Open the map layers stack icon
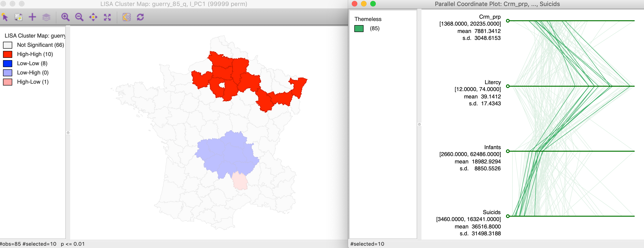The height and width of the screenshot is (248, 644). (46, 17)
